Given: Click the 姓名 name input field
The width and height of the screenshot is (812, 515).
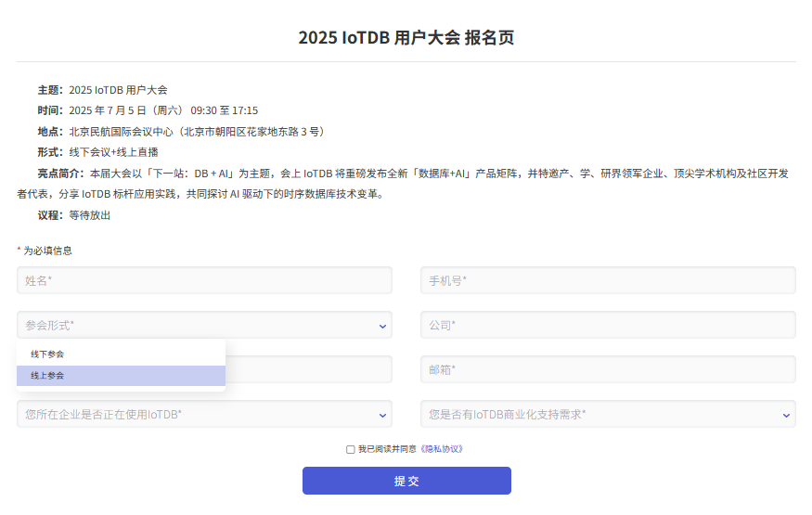Looking at the screenshot, I should point(204,280).
